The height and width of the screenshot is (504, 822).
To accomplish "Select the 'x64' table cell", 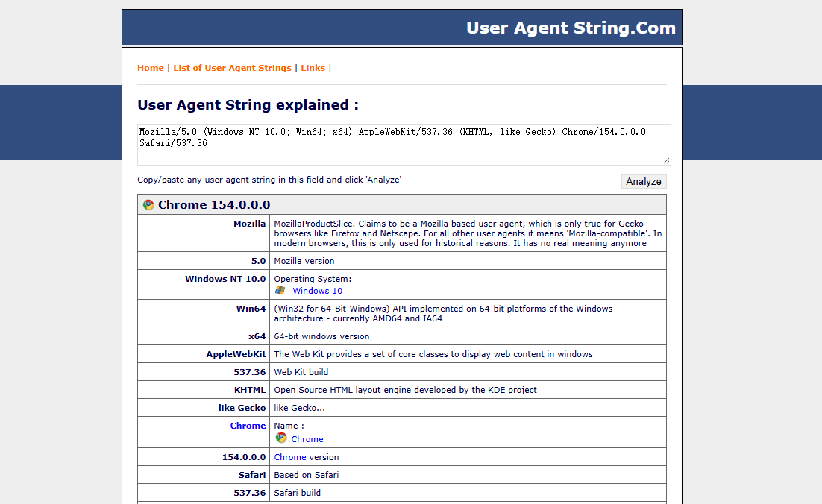I will point(204,336).
